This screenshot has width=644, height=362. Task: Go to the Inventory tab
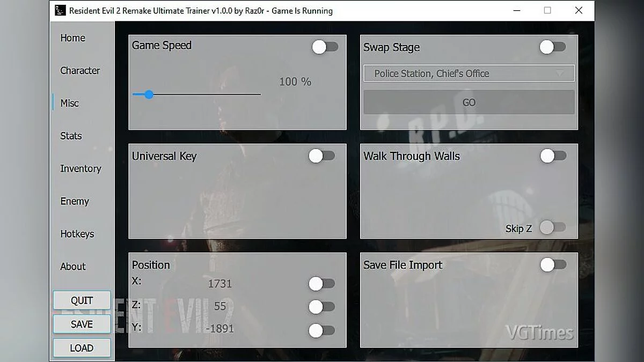point(80,169)
